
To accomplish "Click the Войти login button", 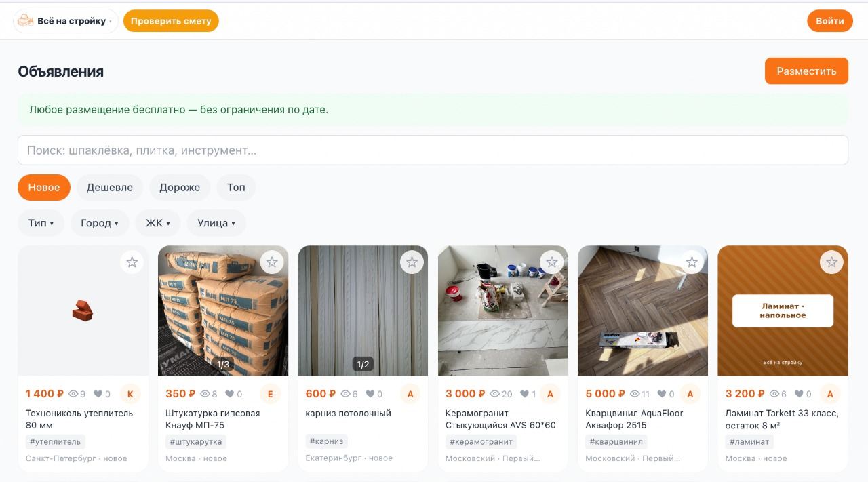I will click(x=830, y=21).
